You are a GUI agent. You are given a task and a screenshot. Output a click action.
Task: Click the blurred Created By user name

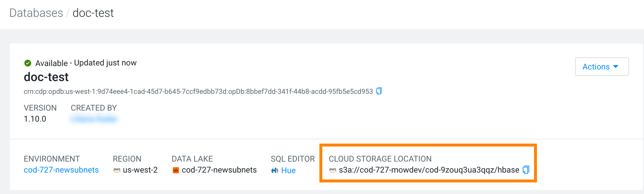[x=94, y=119]
